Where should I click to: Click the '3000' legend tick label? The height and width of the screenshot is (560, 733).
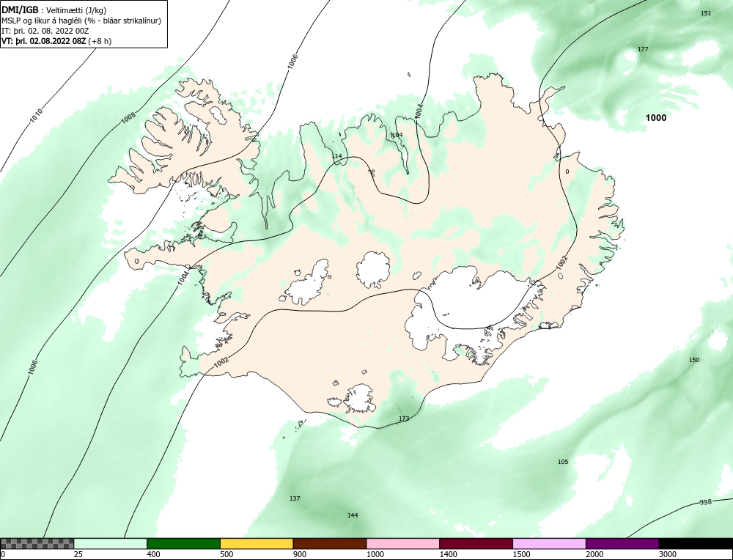pos(668,554)
